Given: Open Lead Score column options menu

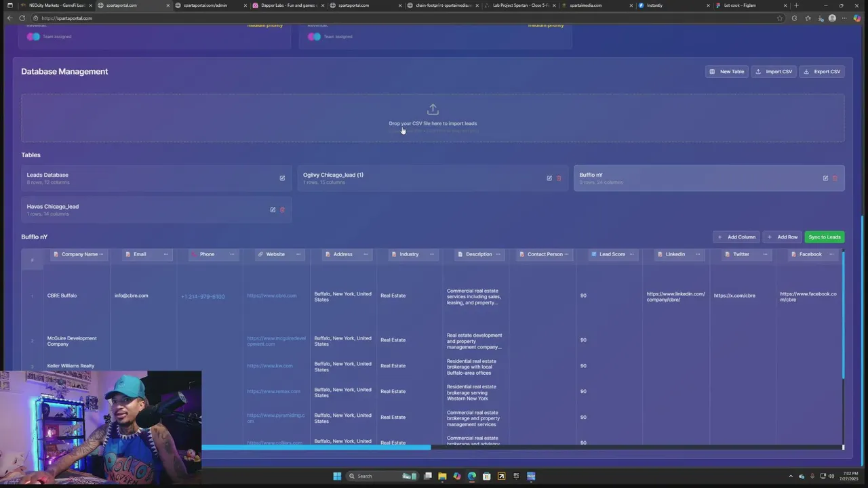Looking at the screenshot, I should [x=632, y=254].
